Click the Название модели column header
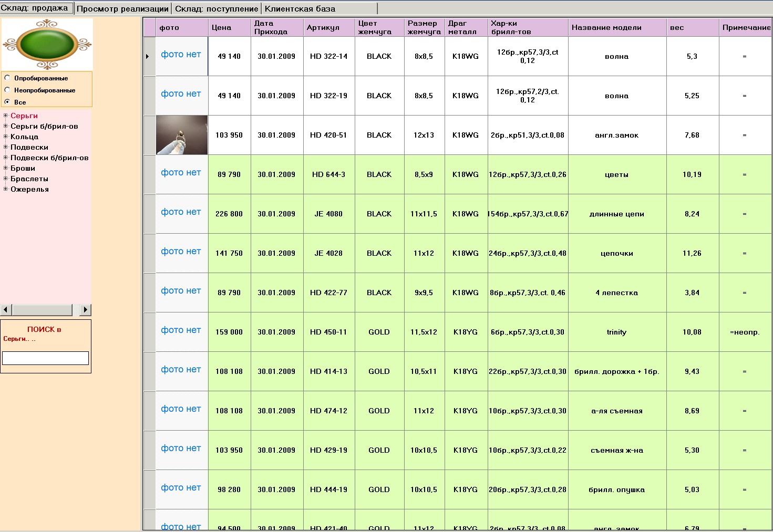 click(617, 27)
